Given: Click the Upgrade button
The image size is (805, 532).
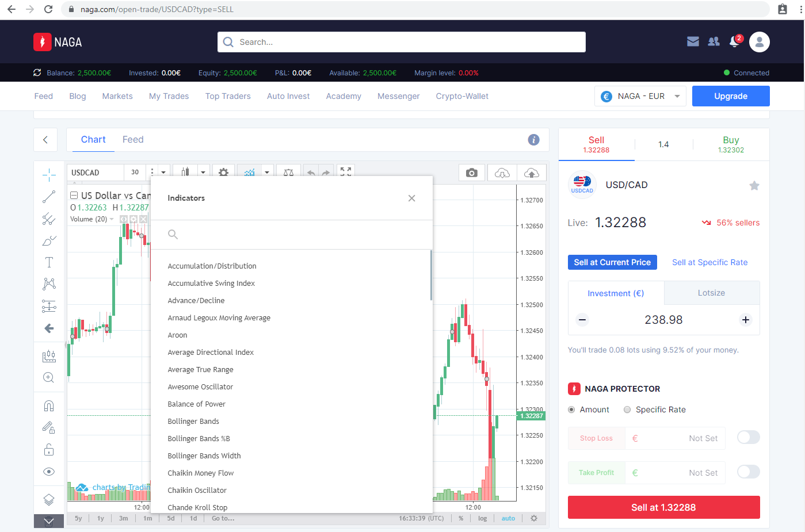Looking at the screenshot, I should pyautogui.click(x=731, y=96).
